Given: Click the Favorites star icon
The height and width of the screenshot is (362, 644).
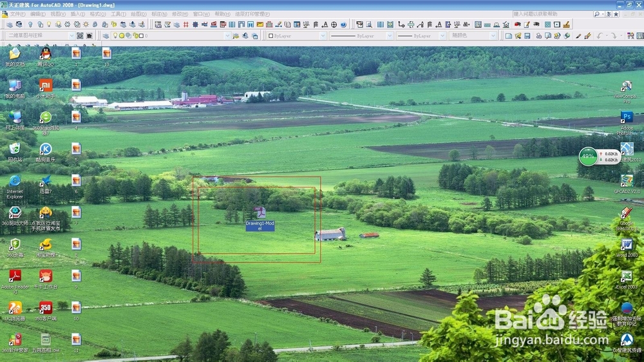Looking at the screenshot, I should point(616,14).
